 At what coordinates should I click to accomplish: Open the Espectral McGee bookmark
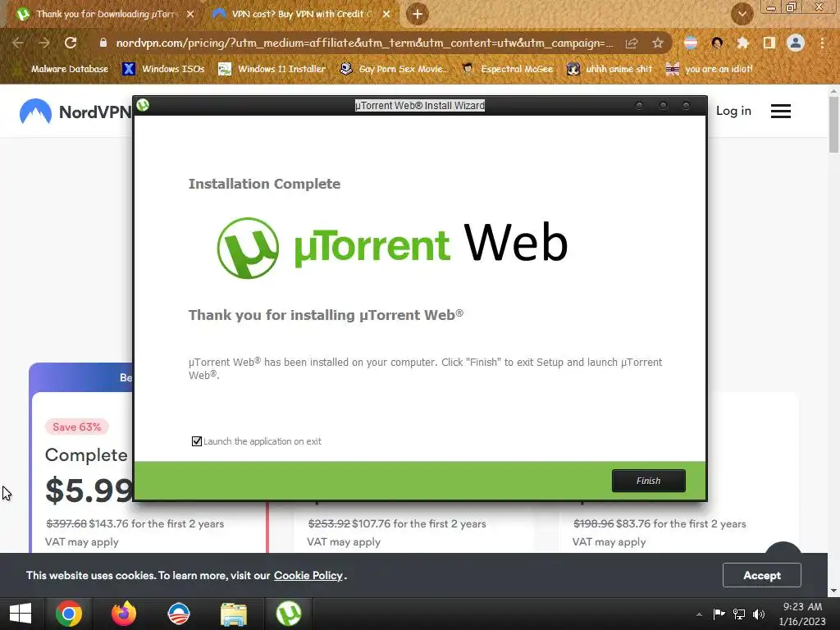click(508, 69)
